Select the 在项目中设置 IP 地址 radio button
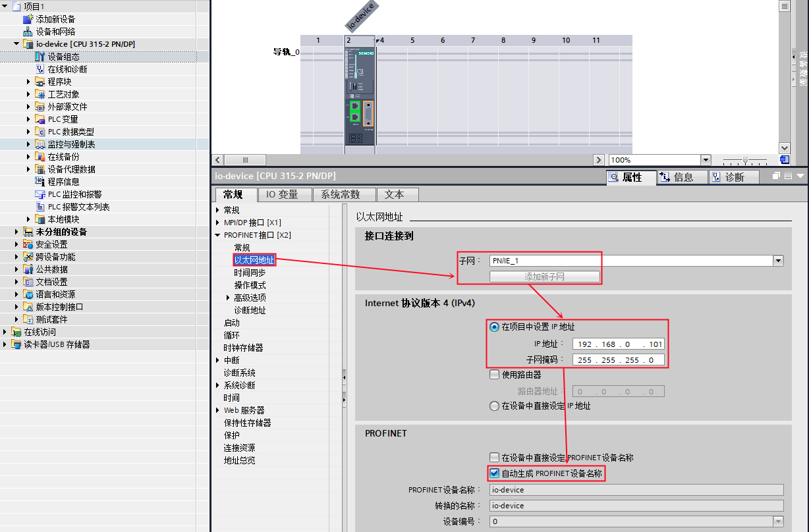The height and width of the screenshot is (532, 809). 494,327
